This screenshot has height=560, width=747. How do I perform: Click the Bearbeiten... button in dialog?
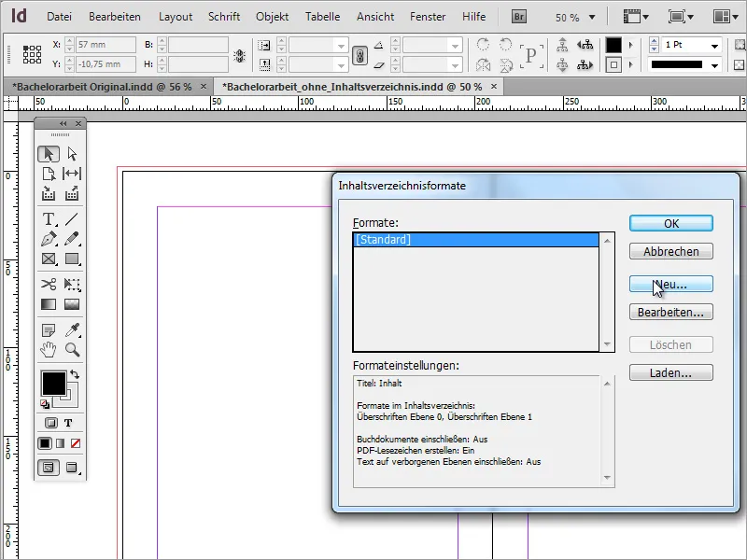point(670,313)
